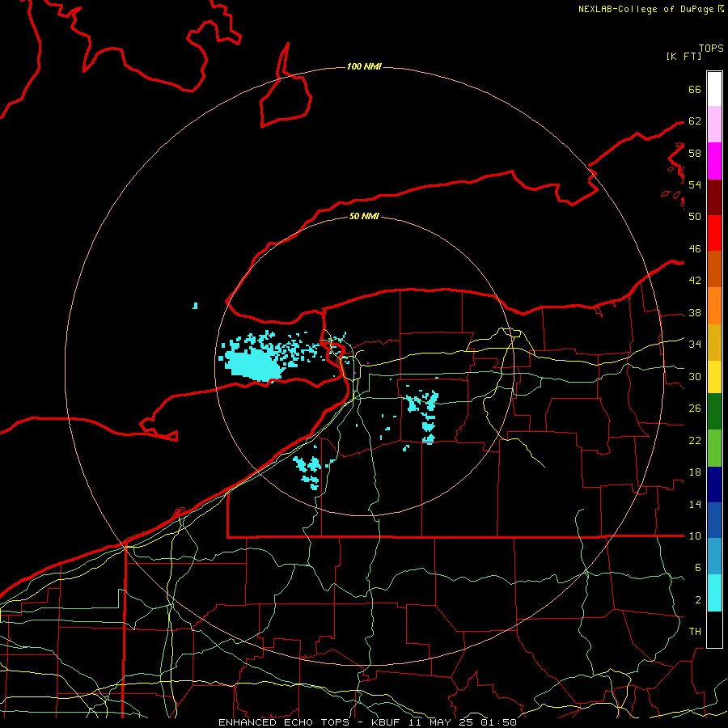Select the dark maroon legend swatch

(714, 197)
